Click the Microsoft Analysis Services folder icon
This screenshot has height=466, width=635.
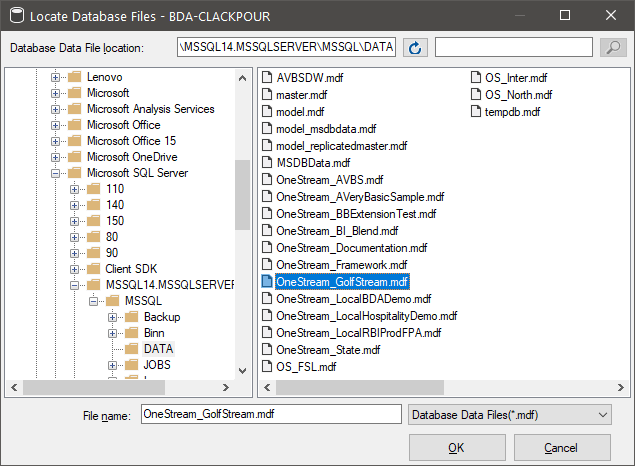75,109
